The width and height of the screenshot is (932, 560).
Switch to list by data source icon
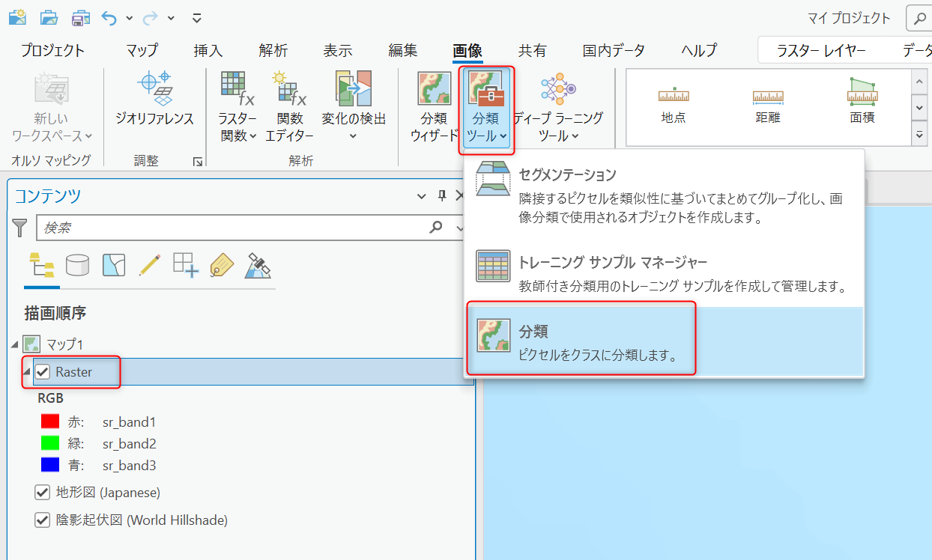pyautogui.click(x=77, y=265)
